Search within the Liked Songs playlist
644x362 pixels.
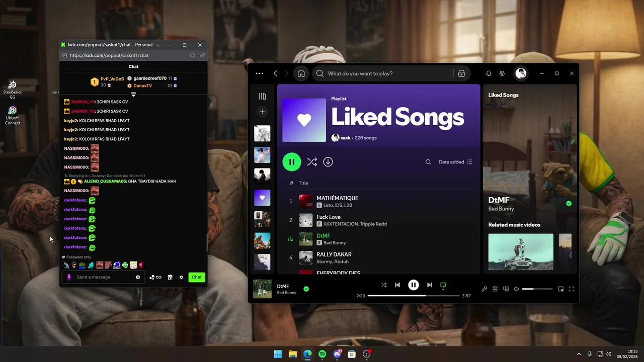(x=428, y=162)
